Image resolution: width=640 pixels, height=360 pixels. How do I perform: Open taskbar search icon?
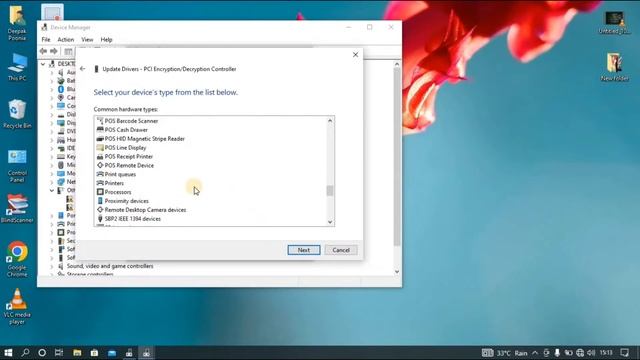pos(25,353)
